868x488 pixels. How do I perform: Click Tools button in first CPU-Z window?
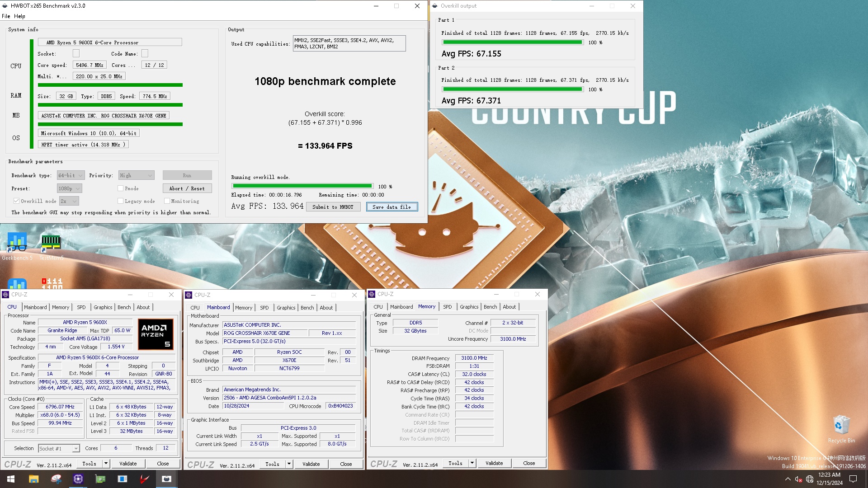click(x=89, y=464)
